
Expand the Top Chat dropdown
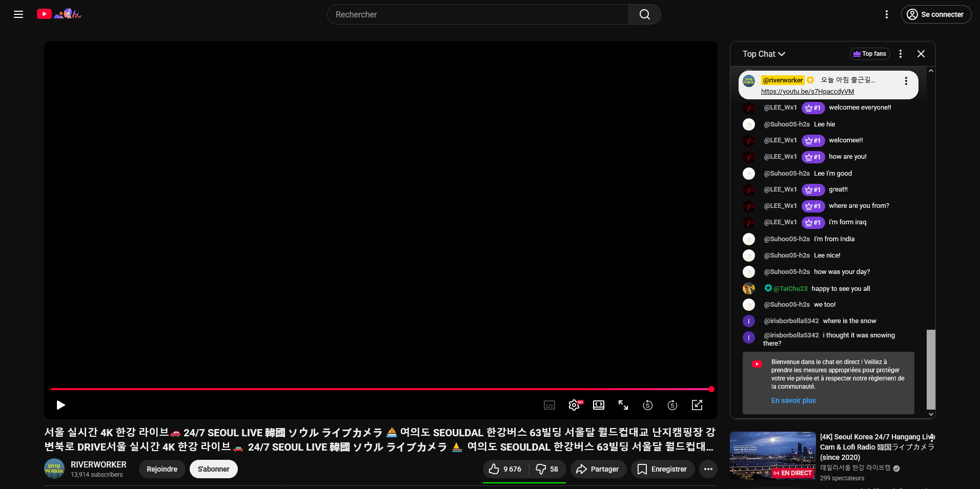pyautogui.click(x=764, y=54)
